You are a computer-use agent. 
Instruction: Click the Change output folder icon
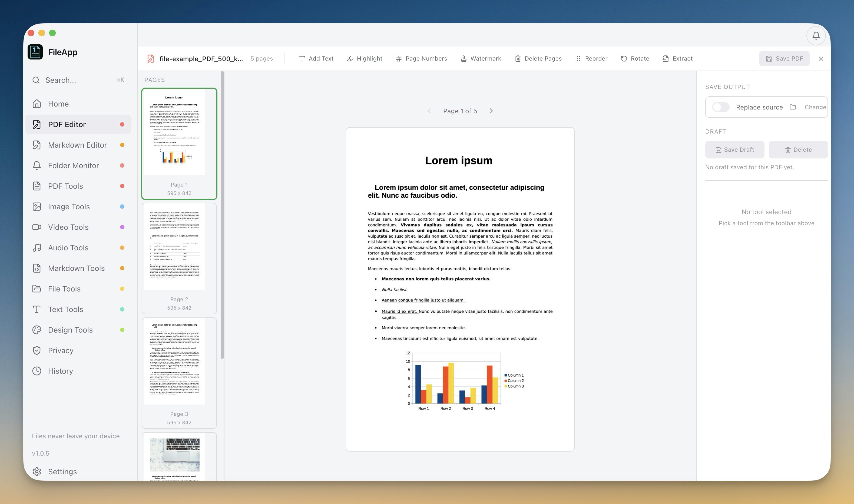(793, 107)
